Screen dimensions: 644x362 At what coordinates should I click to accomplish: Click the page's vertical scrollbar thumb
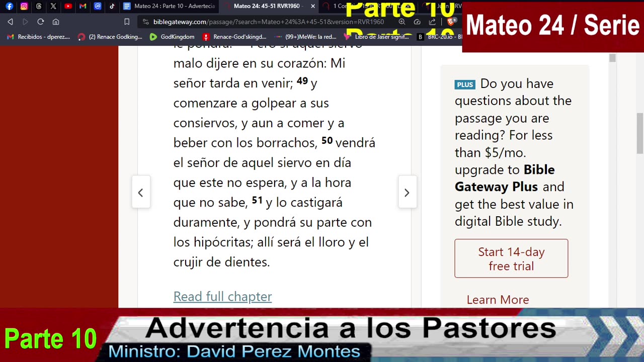(640, 133)
